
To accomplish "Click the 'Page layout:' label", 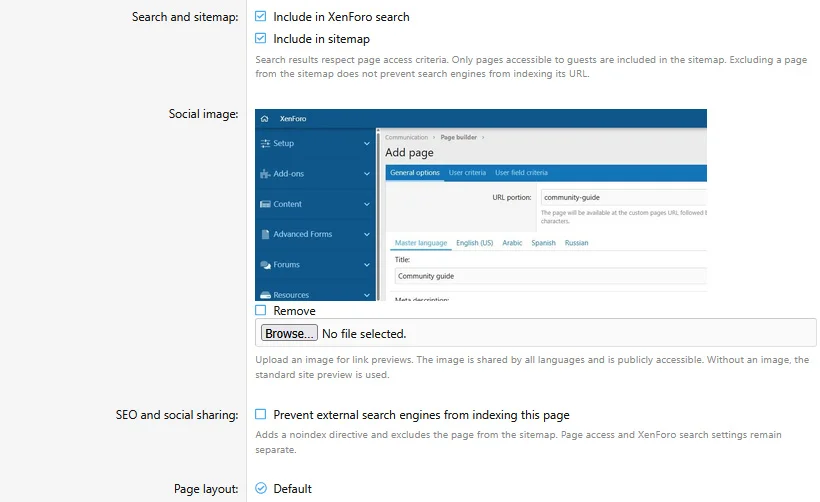I will click(x=206, y=489).
